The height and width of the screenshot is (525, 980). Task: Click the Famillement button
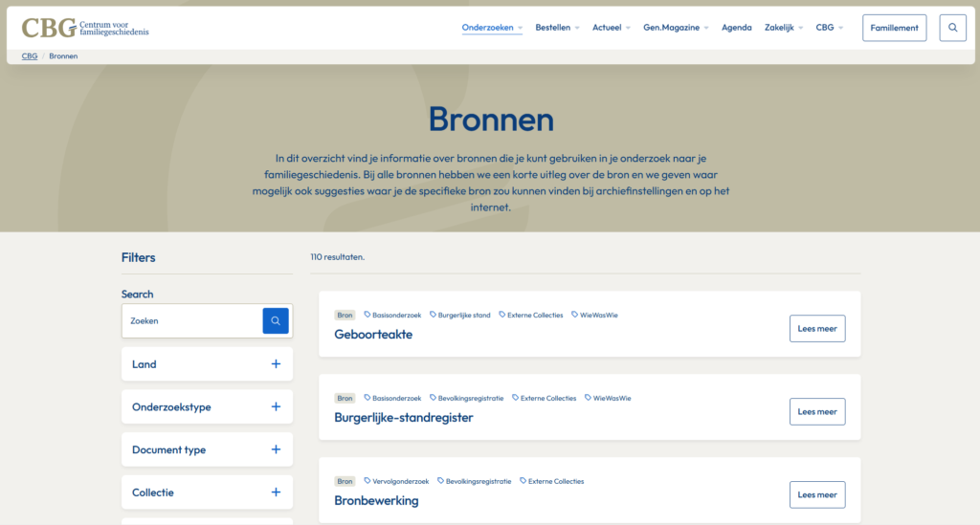pos(894,28)
